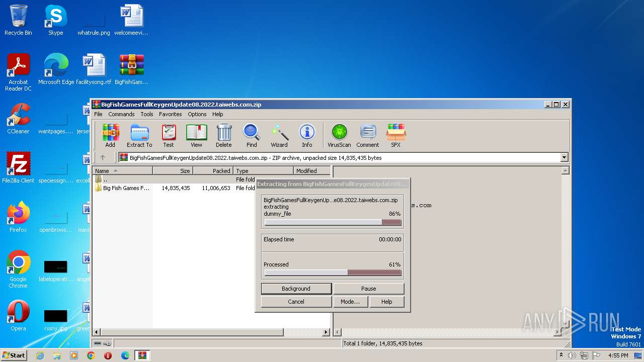Open the File menu
This screenshot has width=644, height=362.
click(98, 114)
